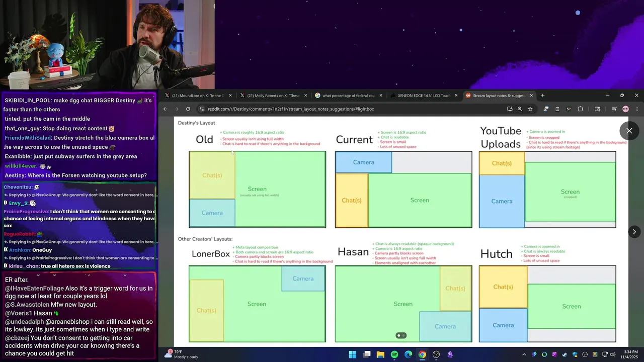Image resolution: width=644 pixels, height=362 pixels.
Task: Open Spotify from the taskbar
Action: click(x=394, y=354)
